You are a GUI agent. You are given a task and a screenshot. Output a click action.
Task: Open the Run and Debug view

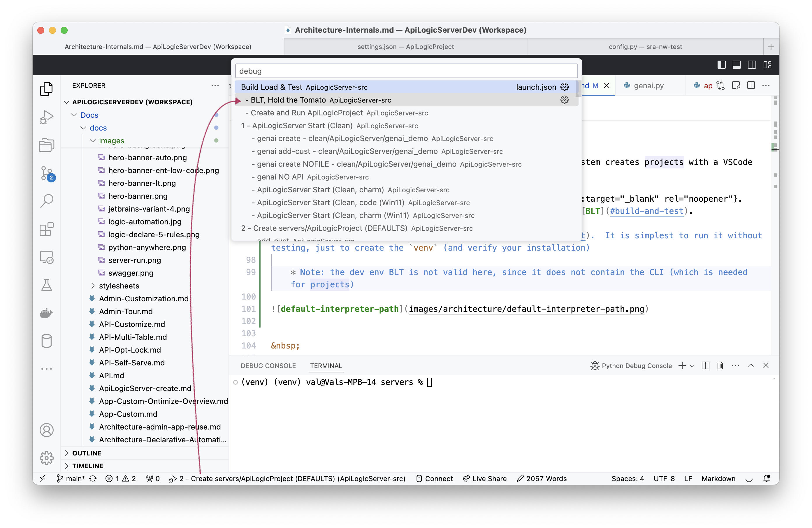pyautogui.click(x=46, y=117)
